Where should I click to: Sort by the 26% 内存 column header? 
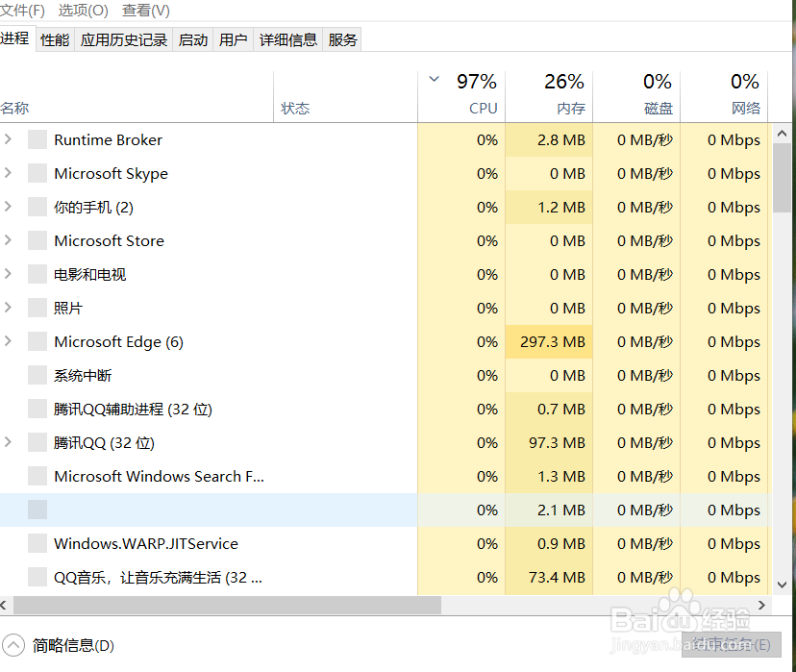click(549, 97)
